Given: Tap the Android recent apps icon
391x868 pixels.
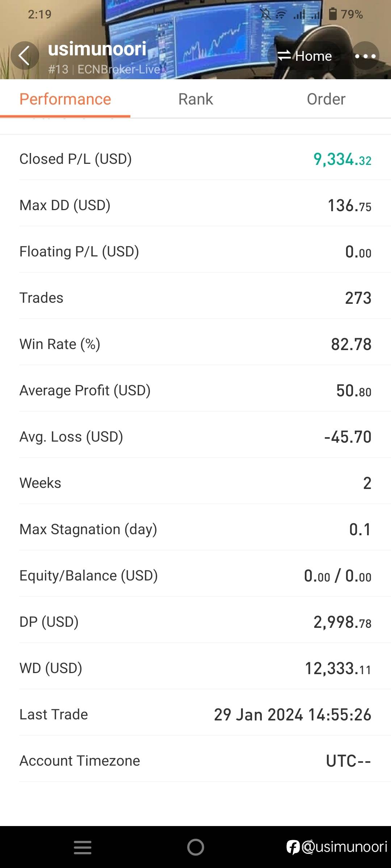Looking at the screenshot, I should click(x=83, y=847).
